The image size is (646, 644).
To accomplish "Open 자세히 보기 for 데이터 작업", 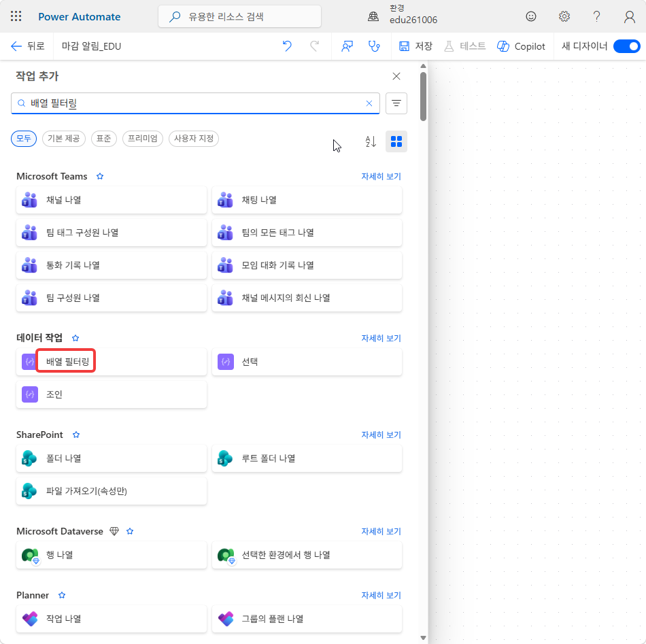I will coord(381,338).
